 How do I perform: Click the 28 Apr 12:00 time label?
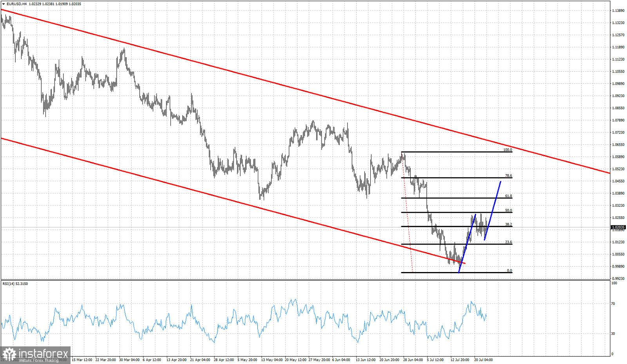pyautogui.click(x=224, y=360)
